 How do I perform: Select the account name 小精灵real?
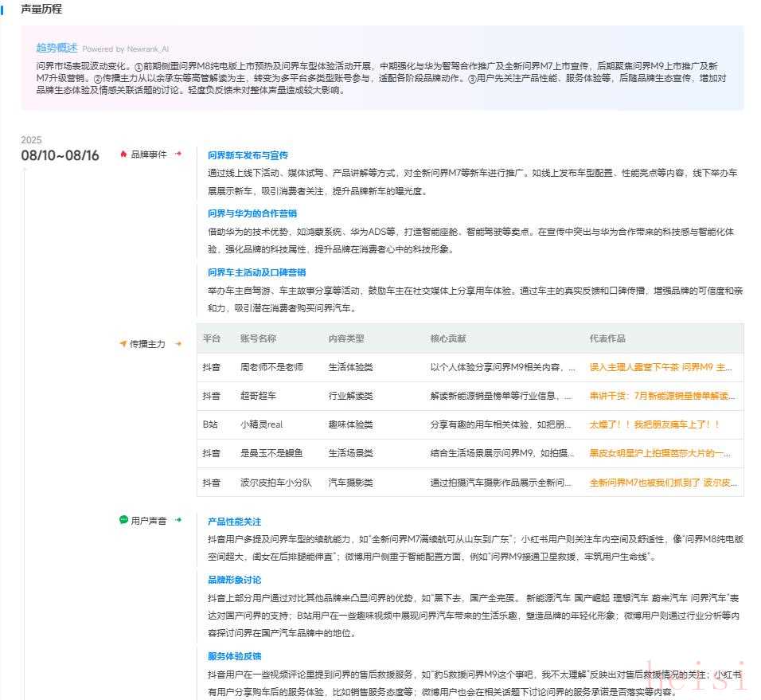(261, 424)
